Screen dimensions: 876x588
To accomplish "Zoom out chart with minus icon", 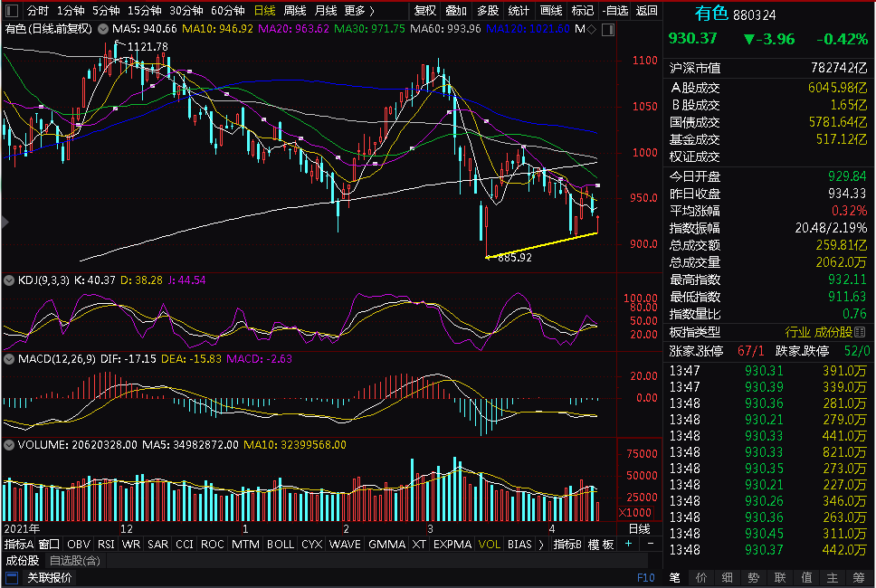I will pyautogui.click(x=651, y=544).
